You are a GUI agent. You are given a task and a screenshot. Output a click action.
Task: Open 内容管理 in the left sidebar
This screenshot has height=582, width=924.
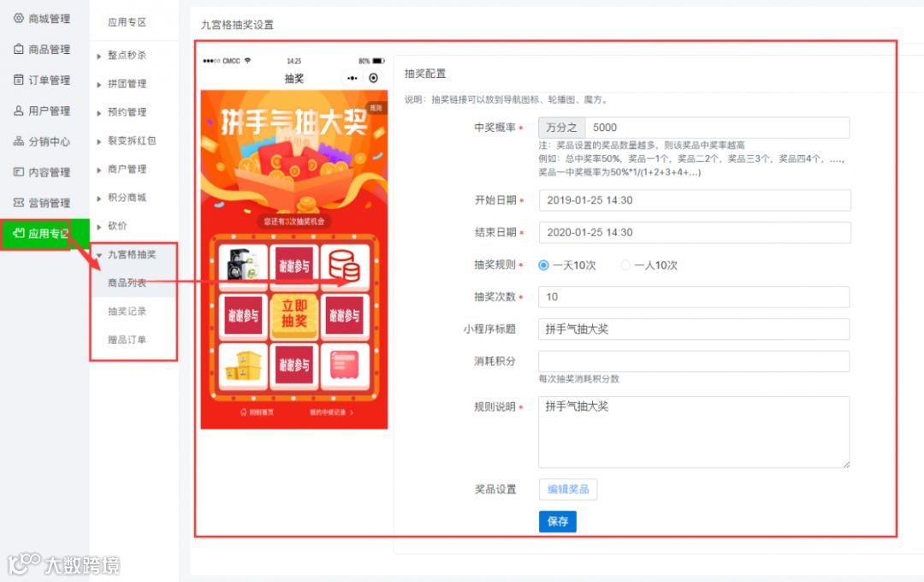(42, 171)
